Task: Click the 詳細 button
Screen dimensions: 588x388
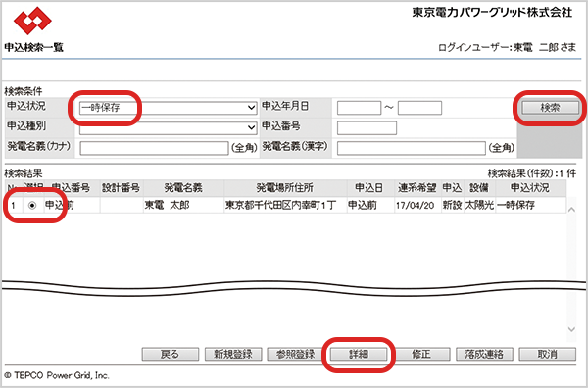Action: click(359, 354)
